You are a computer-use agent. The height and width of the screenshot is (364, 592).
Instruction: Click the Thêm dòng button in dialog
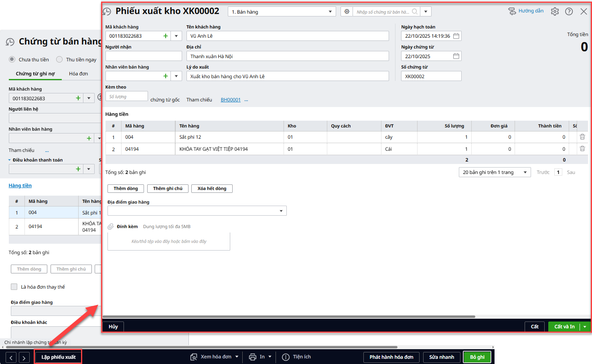click(x=126, y=188)
